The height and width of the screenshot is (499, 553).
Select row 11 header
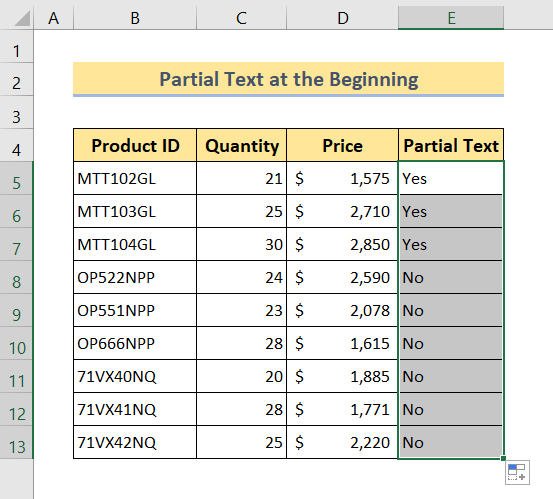[x=17, y=376]
